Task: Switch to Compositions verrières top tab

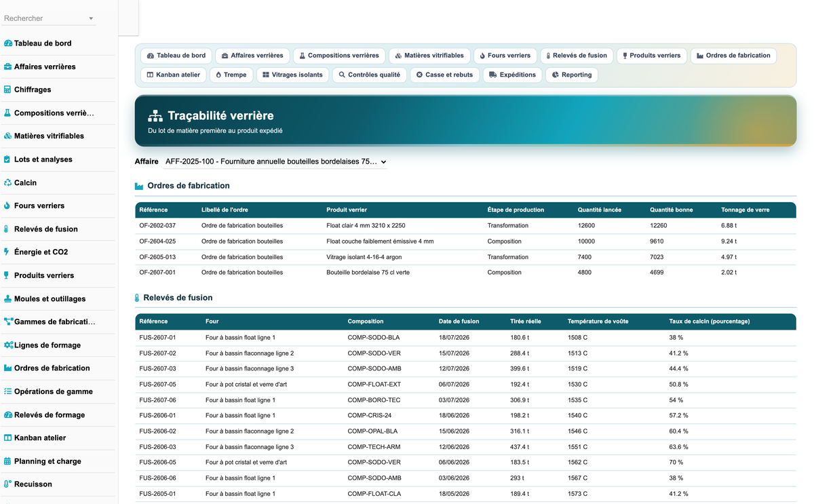Action: [340, 56]
